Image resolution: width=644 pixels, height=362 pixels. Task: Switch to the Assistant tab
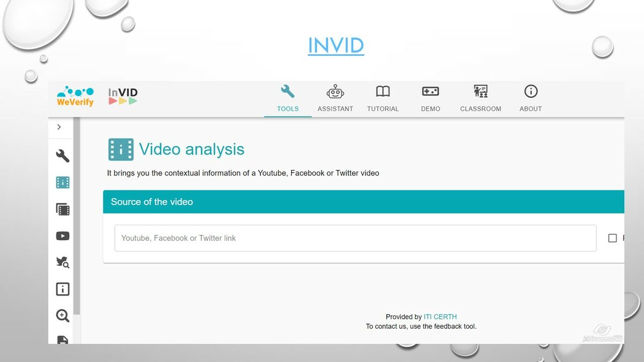[x=335, y=99]
